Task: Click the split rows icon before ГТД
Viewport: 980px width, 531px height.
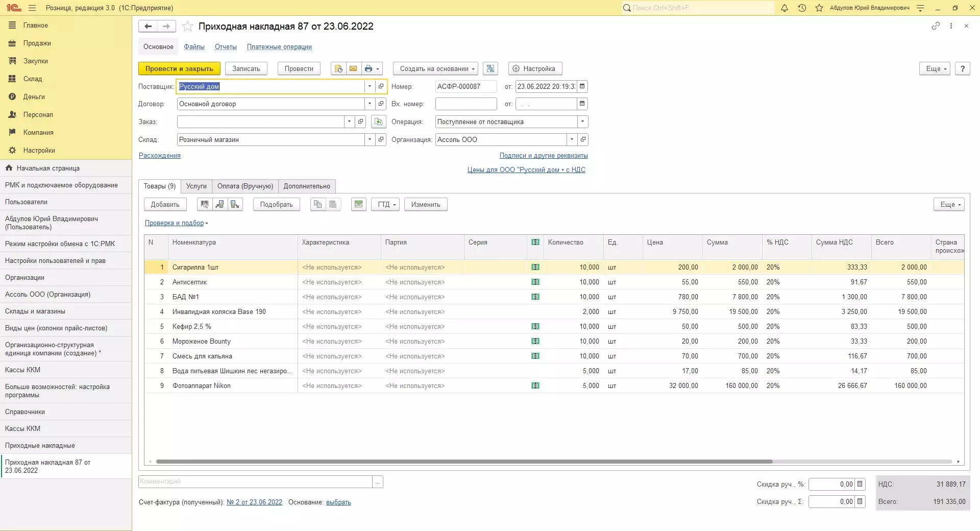Action: pos(359,204)
